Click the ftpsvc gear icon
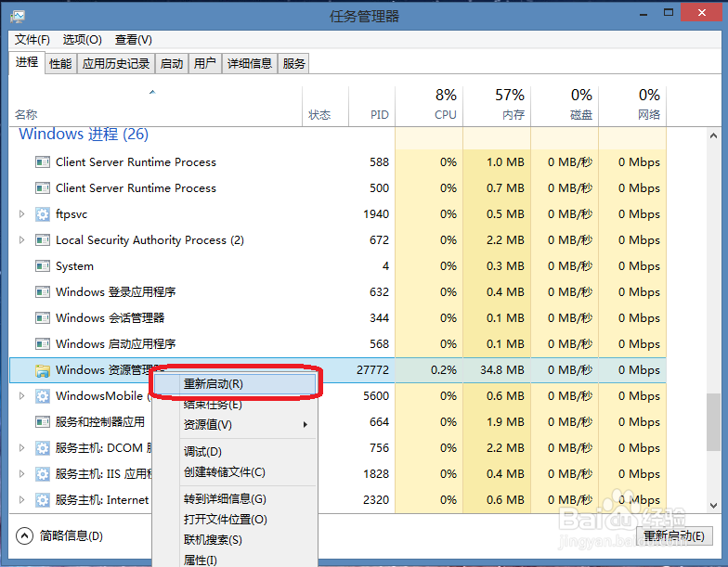Viewport: 728px width, 567px height. point(43,213)
